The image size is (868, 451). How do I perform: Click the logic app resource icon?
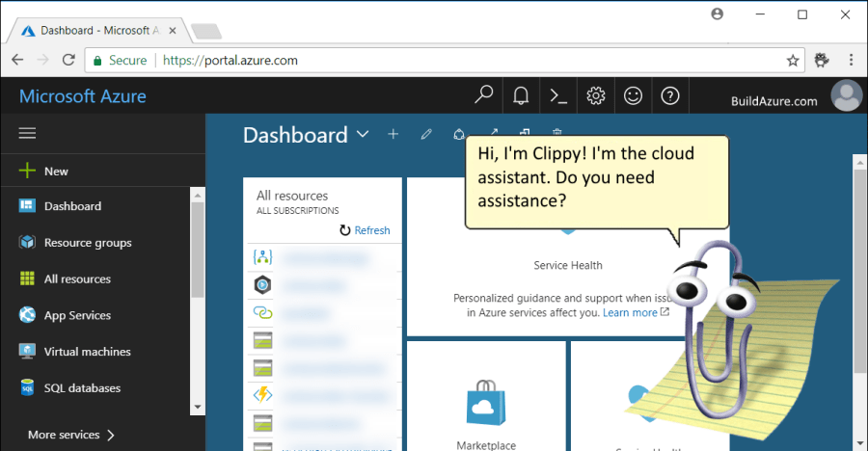(262, 257)
